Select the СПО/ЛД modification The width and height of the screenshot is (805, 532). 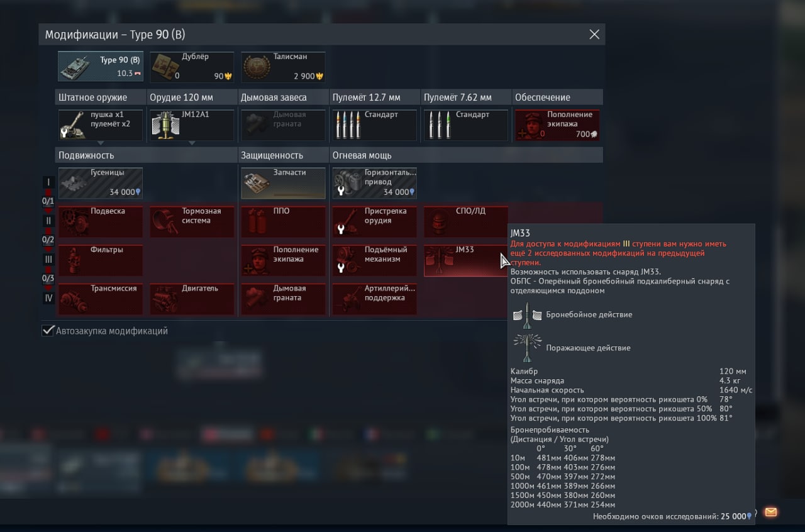click(x=465, y=222)
